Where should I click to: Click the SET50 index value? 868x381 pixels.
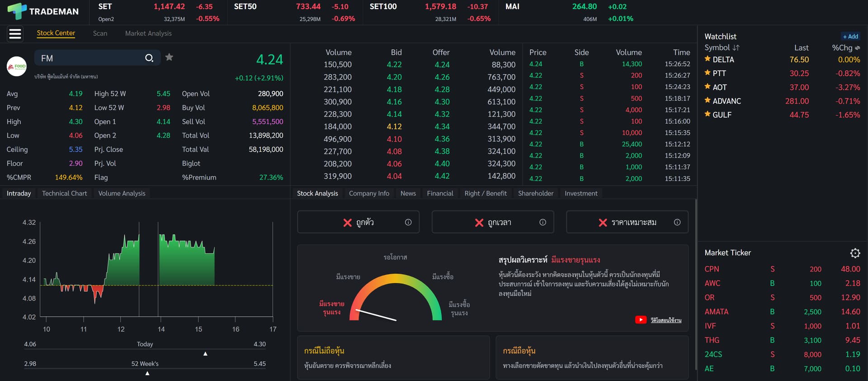tap(308, 7)
